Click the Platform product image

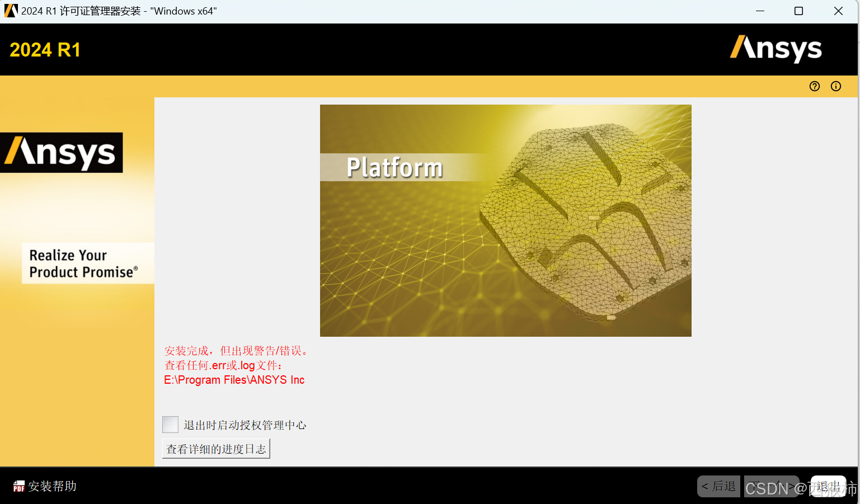506,220
